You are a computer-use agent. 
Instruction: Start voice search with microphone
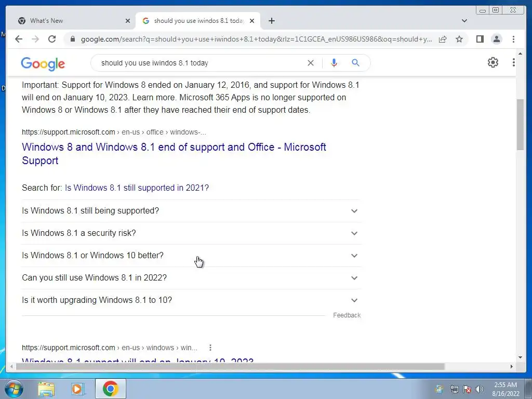(x=334, y=63)
